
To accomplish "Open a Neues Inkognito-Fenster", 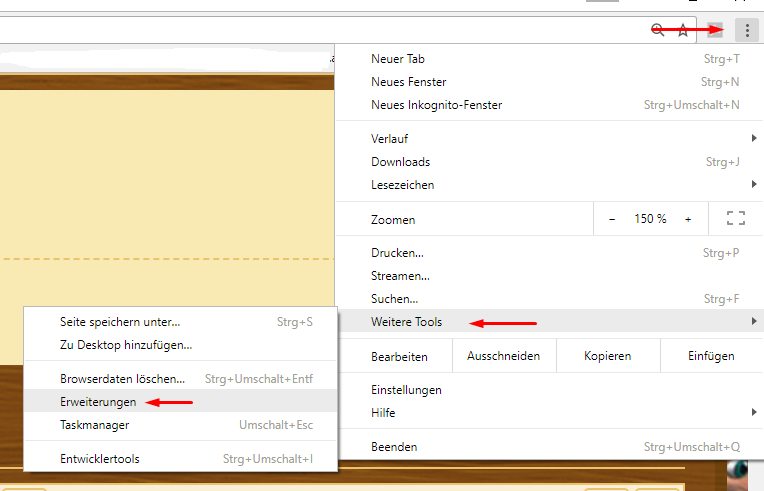I will point(436,105).
